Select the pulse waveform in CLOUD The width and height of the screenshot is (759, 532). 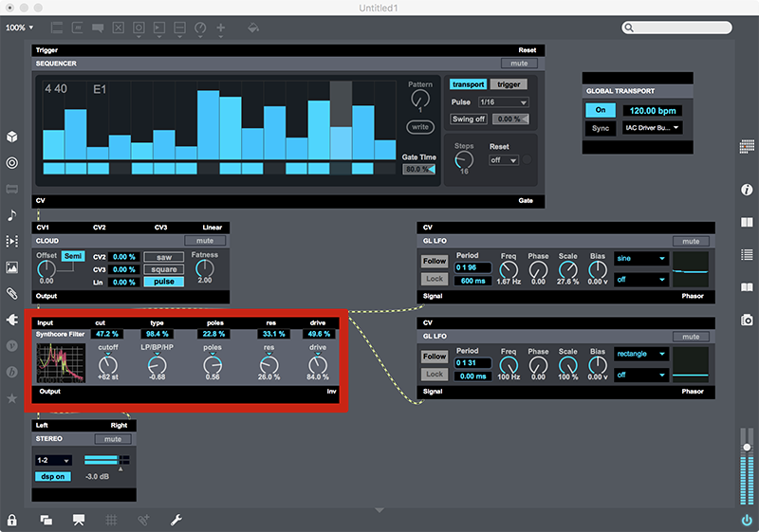pos(164,282)
